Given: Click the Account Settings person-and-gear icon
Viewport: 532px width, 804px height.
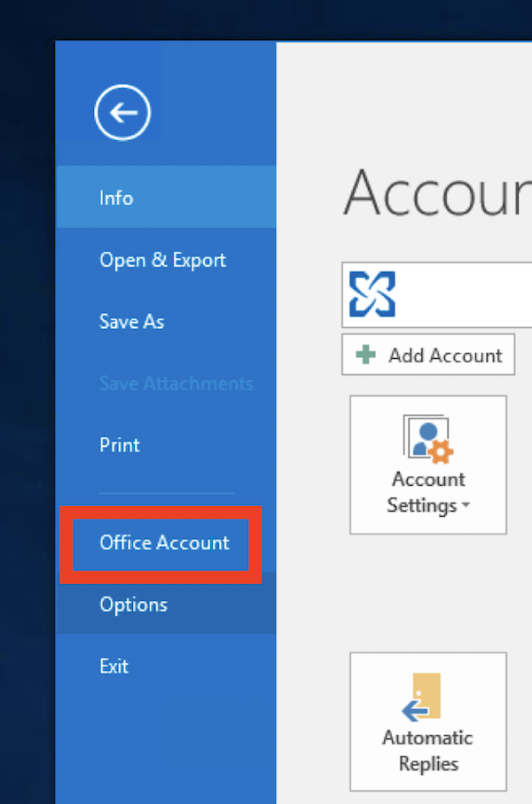Looking at the screenshot, I should click(x=428, y=438).
